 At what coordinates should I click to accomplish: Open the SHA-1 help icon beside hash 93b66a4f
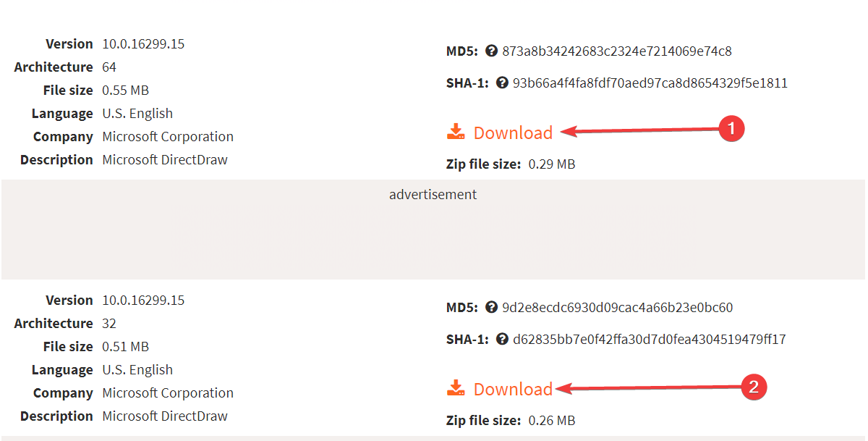pyautogui.click(x=503, y=83)
